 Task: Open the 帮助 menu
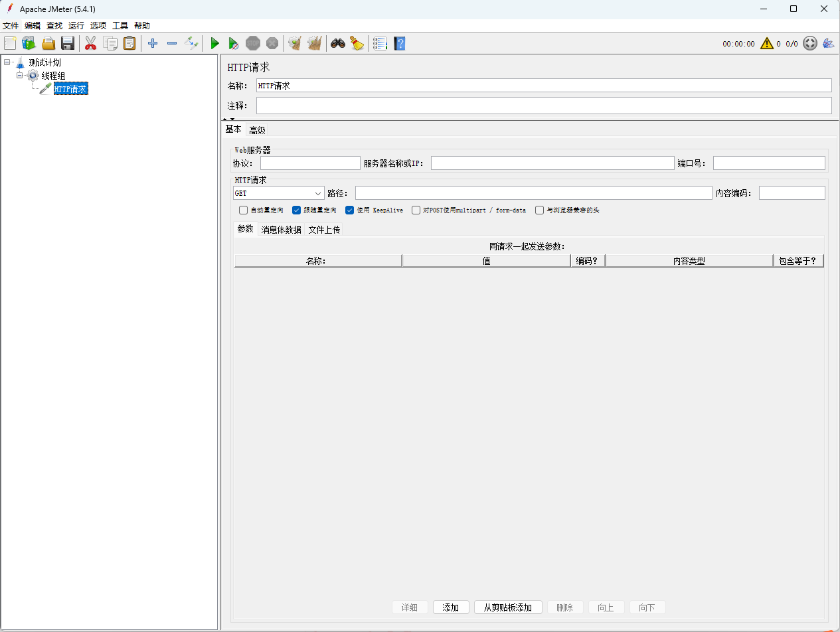tap(142, 26)
